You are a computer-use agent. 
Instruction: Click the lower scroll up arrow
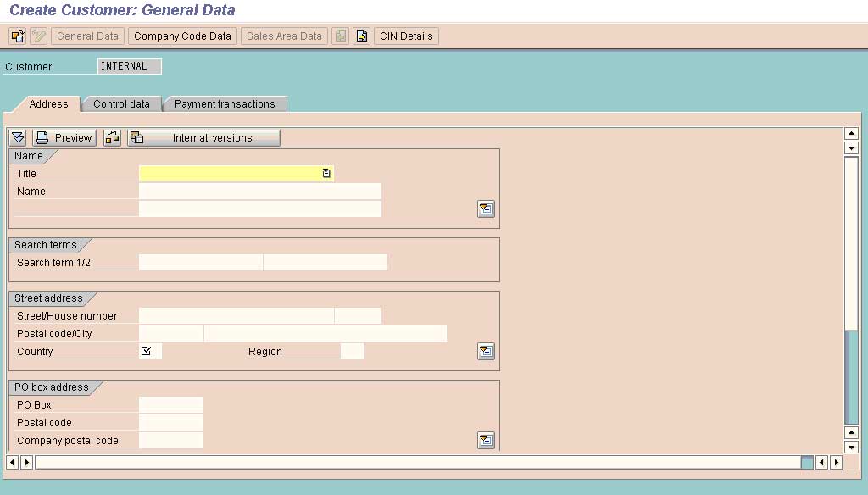(851, 432)
